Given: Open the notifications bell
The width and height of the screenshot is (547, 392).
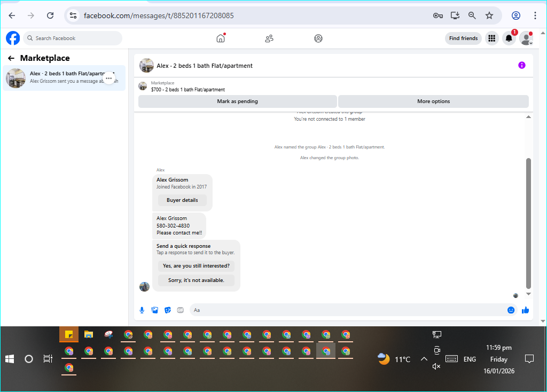Looking at the screenshot, I should pyautogui.click(x=509, y=38).
